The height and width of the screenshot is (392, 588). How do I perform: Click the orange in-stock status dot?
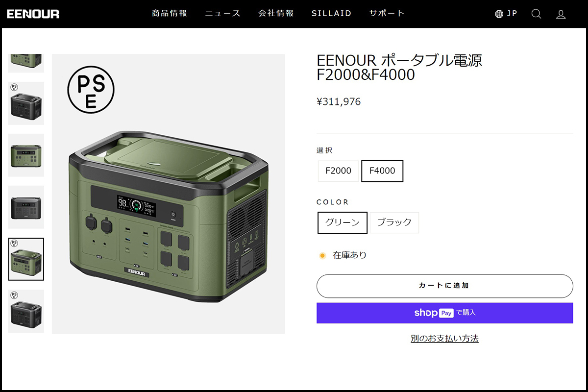coord(322,255)
